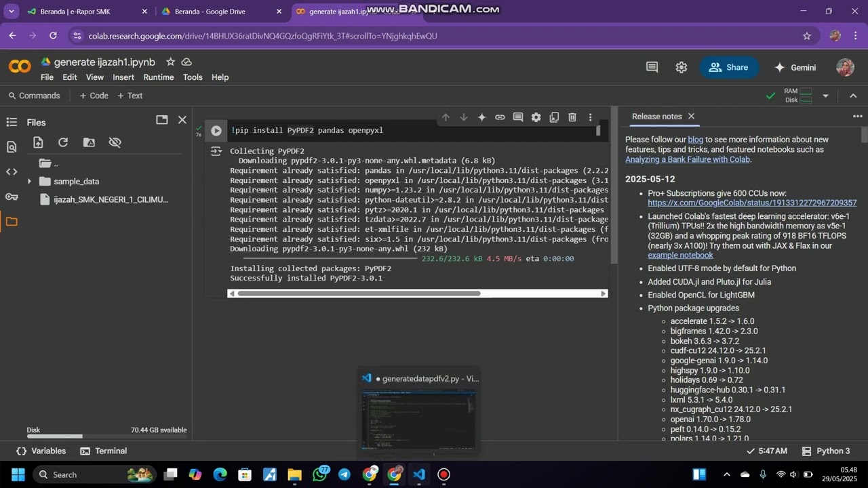The height and width of the screenshot is (488, 868).
Task: Add a comment to the cell
Action: [x=518, y=117]
